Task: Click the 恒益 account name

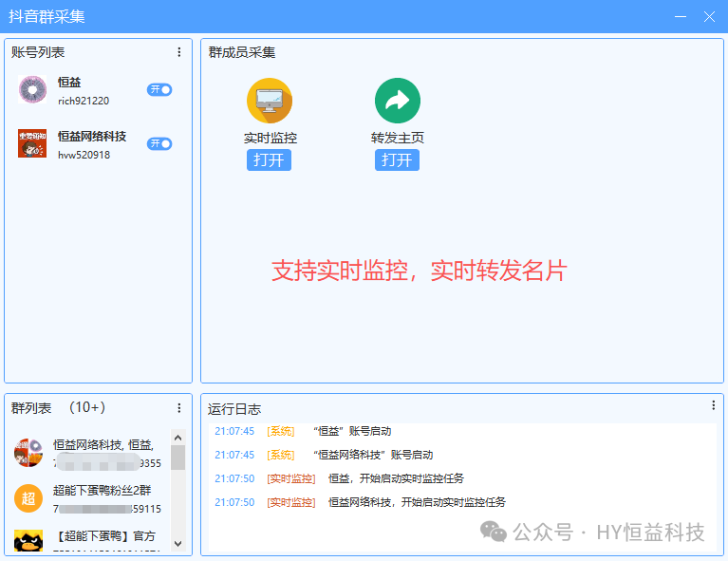Action: tap(69, 83)
